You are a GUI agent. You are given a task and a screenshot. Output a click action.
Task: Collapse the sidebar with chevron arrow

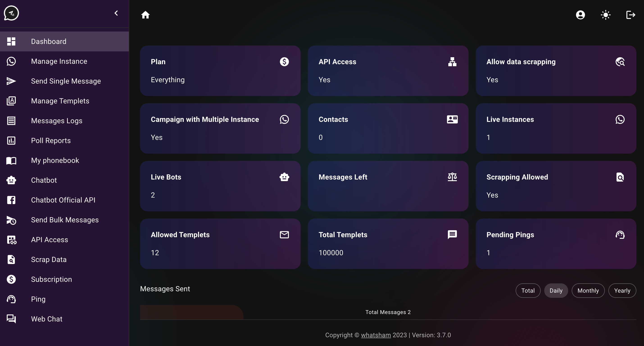(116, 13)
